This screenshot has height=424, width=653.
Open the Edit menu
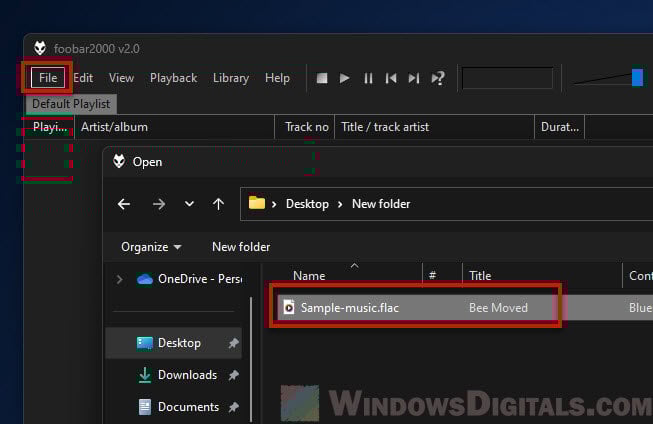coord(83,78)
